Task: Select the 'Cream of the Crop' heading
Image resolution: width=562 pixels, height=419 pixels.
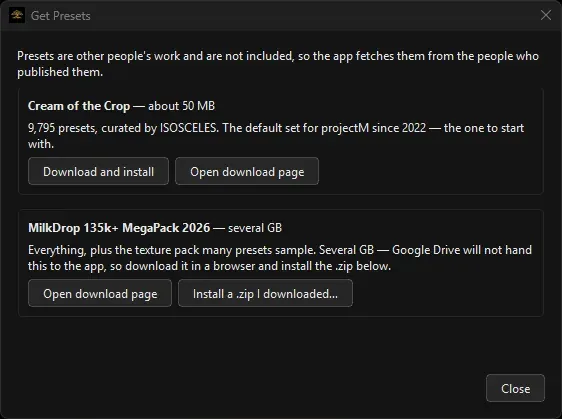Action: click(x=79, y=106)
